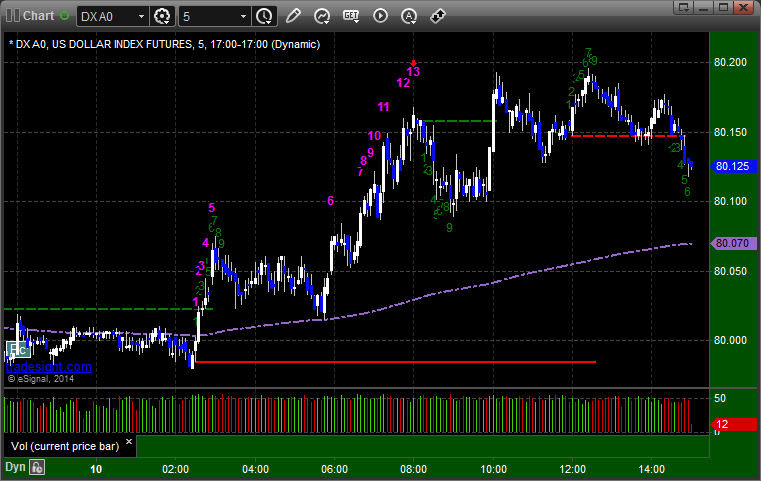Click the 02:00 time axis label
The height and width of the screenshot is (481, 761).
(x=175, y=469)
